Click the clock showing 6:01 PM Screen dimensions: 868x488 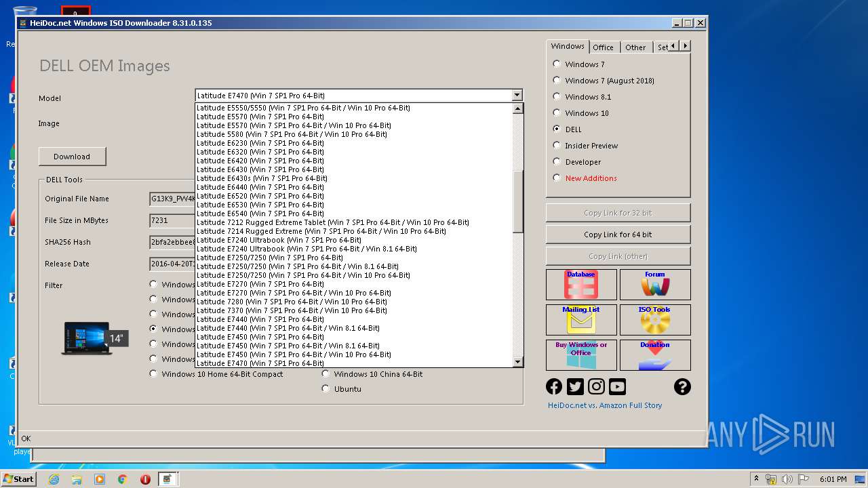(x=833, y=479)
